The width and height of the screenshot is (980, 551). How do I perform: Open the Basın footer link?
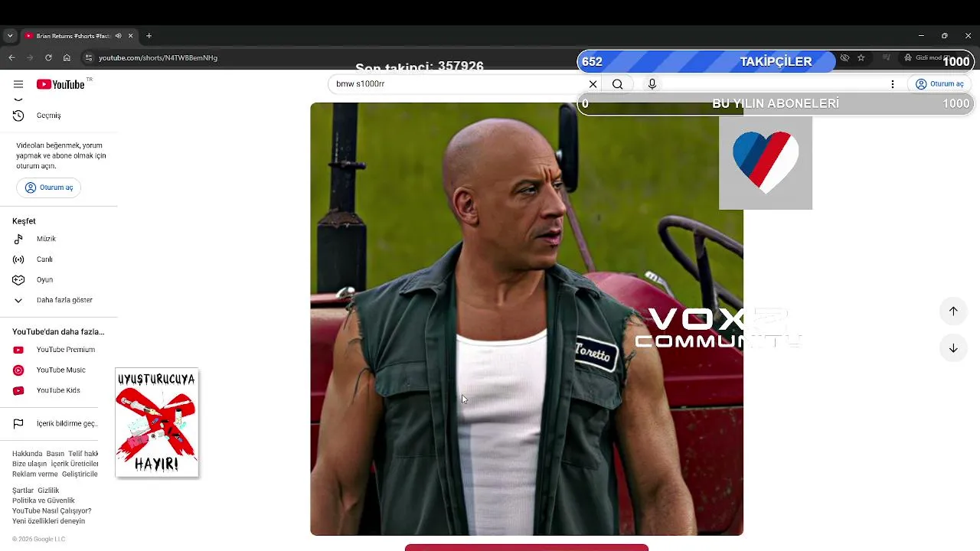[55, 454]
